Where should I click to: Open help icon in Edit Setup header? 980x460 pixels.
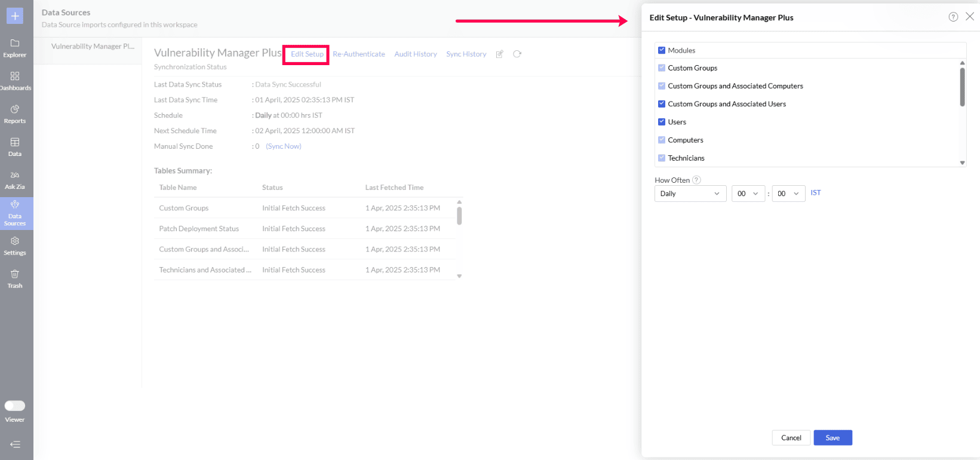953,17
